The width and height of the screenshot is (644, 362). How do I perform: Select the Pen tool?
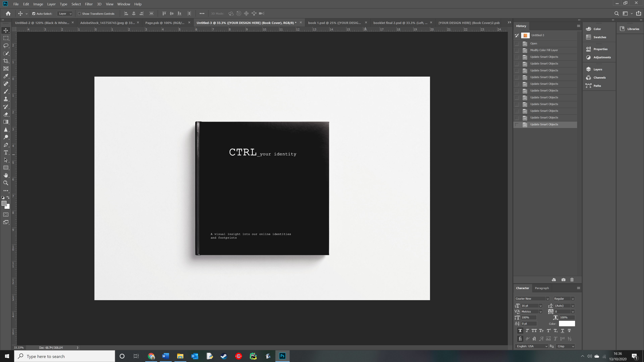(6, 145)
